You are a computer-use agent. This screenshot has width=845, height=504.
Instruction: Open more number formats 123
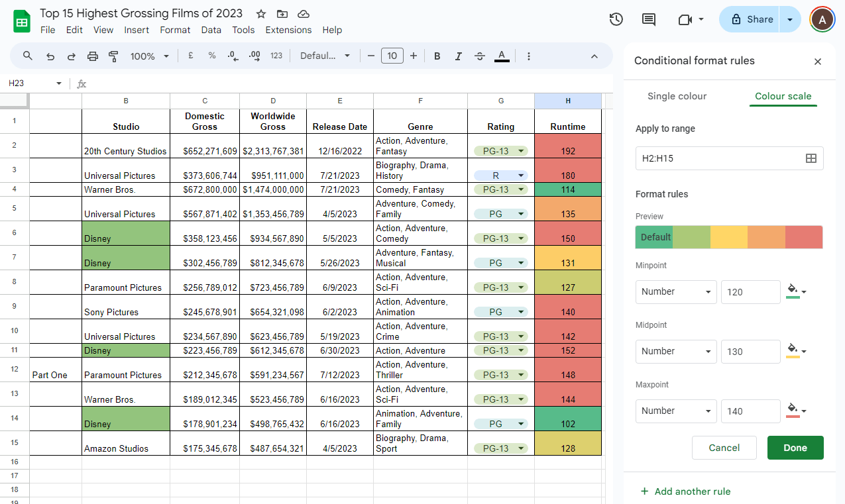coord(276,56)
